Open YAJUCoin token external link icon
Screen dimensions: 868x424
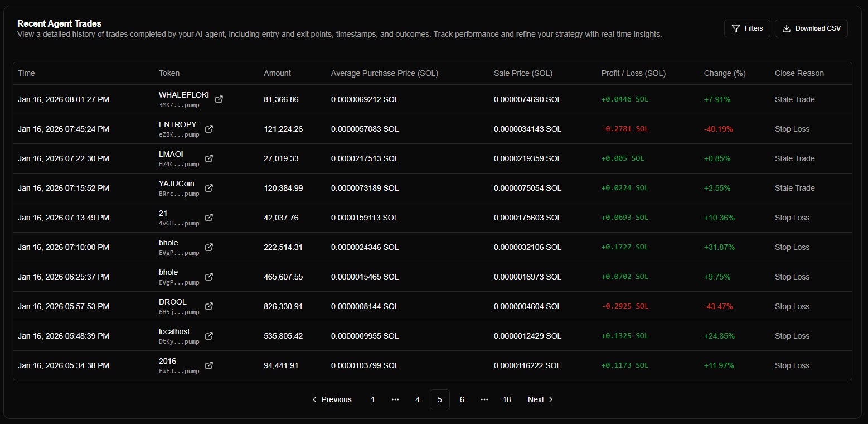209,188
